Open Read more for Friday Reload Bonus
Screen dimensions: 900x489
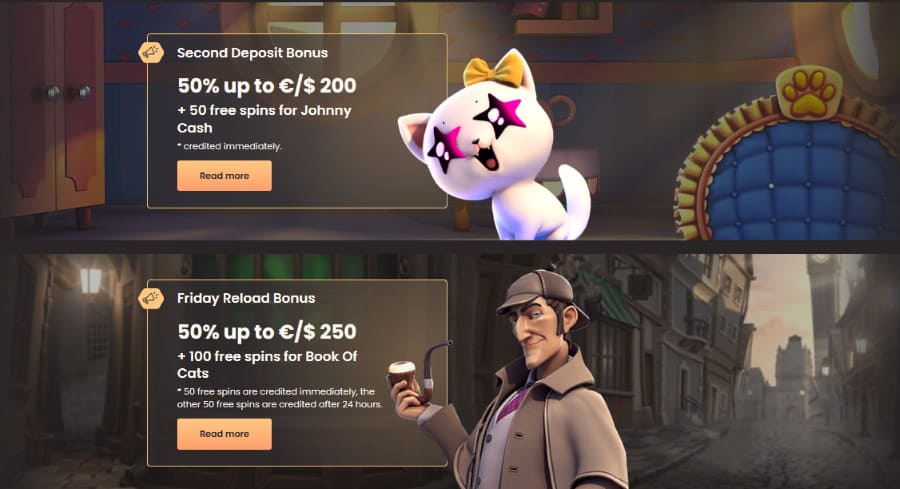pyautogui.click(x=224, y=434)
